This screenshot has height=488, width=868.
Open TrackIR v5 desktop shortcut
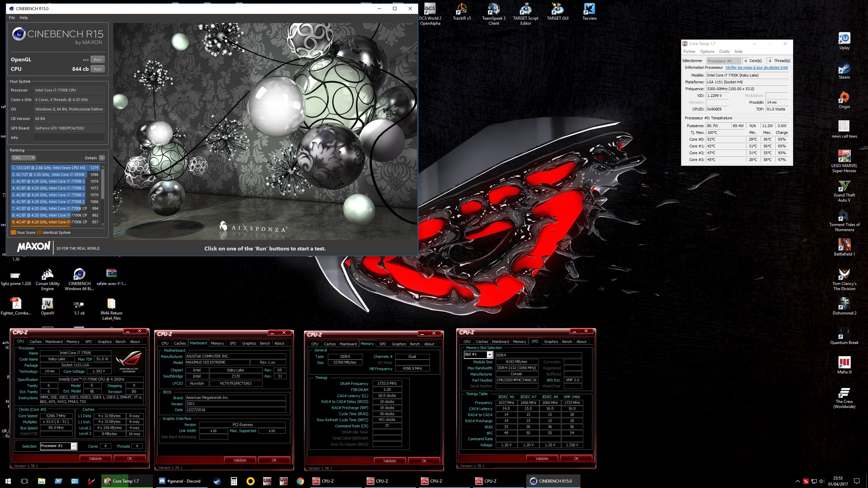click(x=462, y=12)
